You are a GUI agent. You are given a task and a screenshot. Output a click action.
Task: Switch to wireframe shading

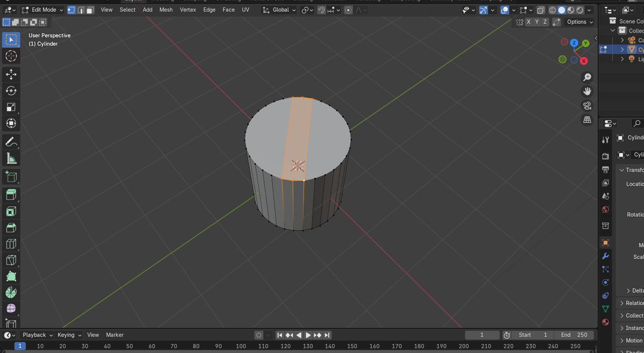[x=553, y=10]
